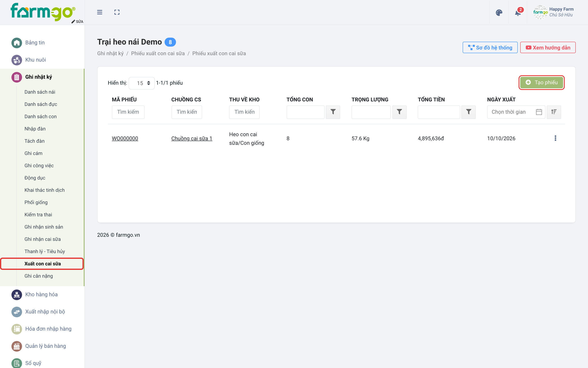Click the Ghi nhật ký breadcrumb
588x368 pixels.
point(110,53)
